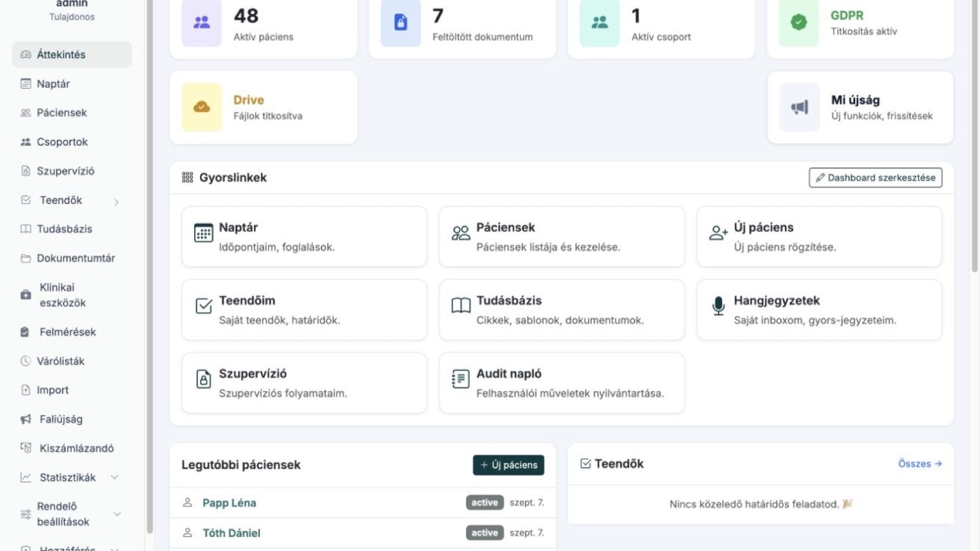
Task: Open Áttekintés in the sidebar
Action: tap(72, 54)
